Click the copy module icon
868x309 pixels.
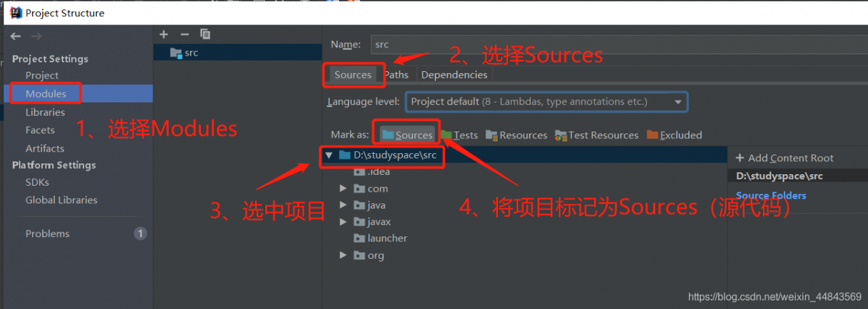pos(205,34)
